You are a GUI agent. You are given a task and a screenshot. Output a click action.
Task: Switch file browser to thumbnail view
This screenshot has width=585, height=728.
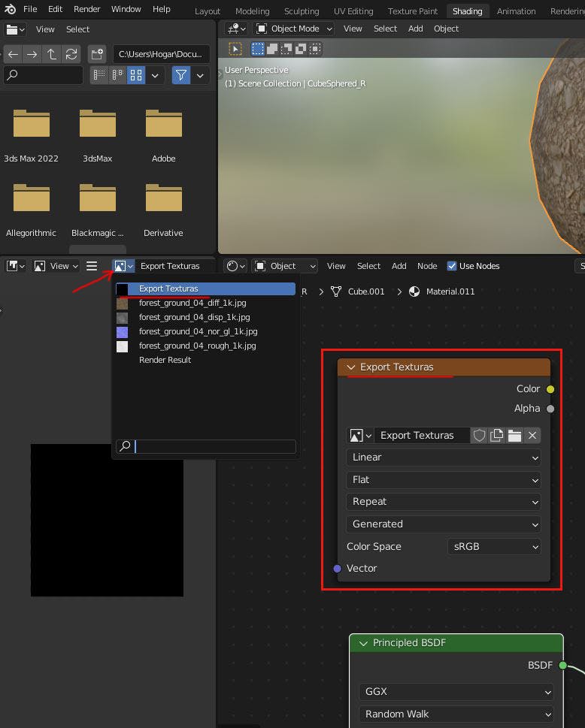[x=136, y=75]
